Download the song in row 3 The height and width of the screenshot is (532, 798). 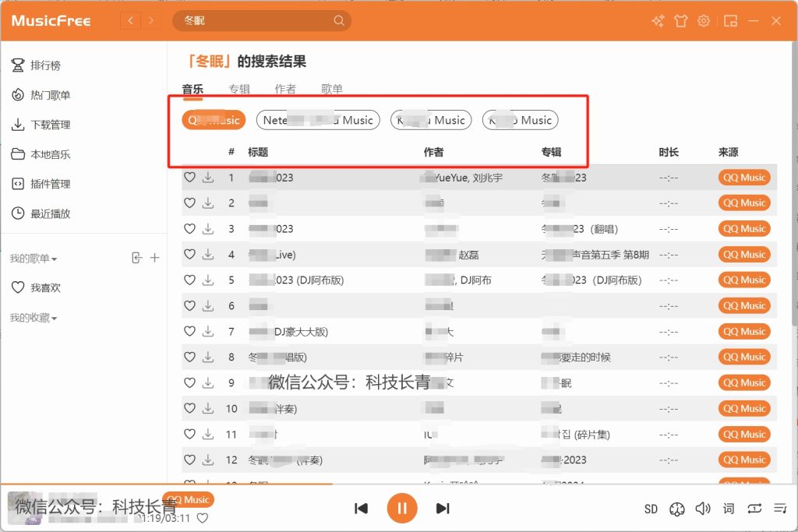pyautogui.click(x=208, y=229)
